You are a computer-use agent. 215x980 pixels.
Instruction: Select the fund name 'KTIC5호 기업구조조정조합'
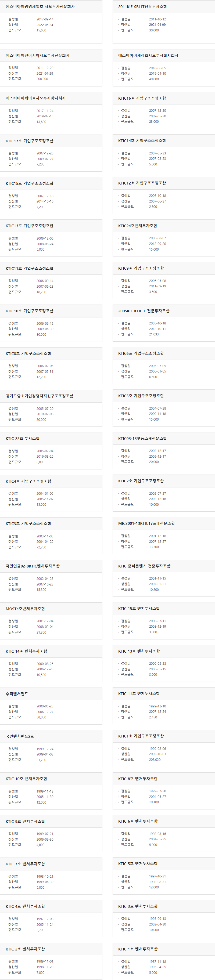coord(141,396)
